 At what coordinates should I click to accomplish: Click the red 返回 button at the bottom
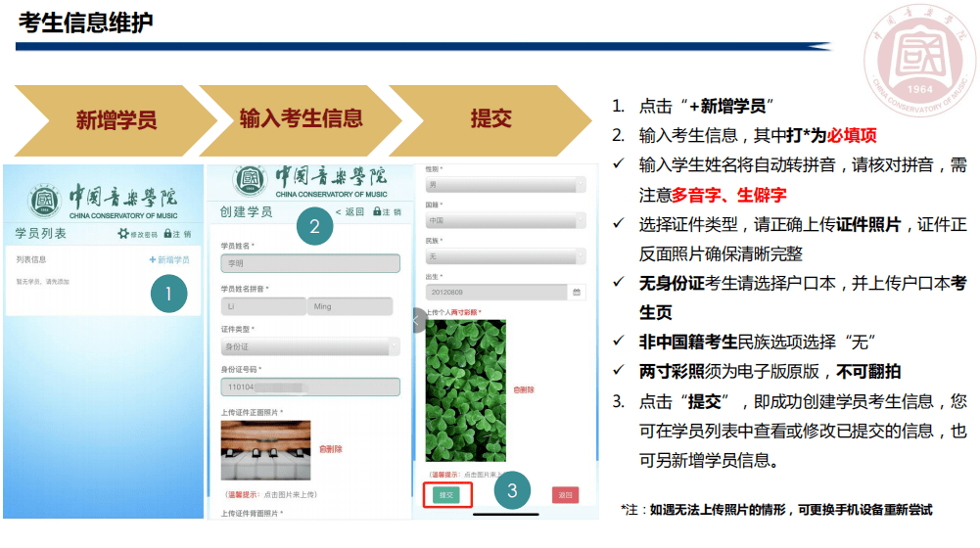coord(565,495)
